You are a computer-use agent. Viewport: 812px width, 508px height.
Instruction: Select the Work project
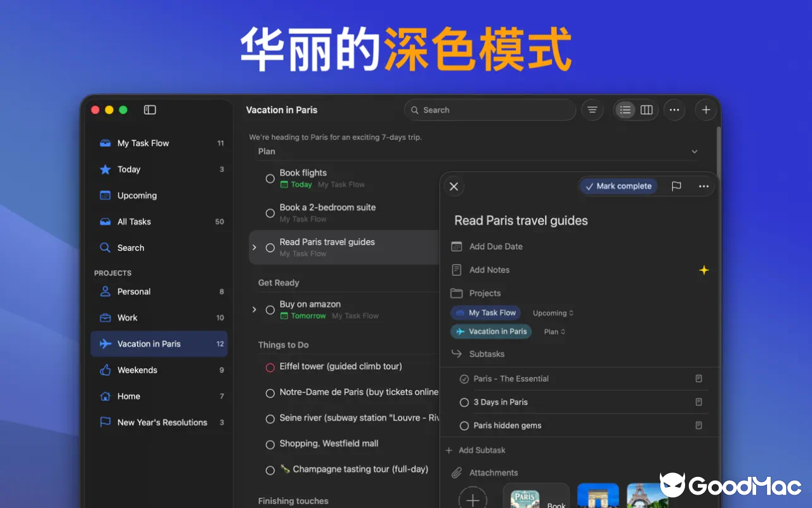[159, 317]
